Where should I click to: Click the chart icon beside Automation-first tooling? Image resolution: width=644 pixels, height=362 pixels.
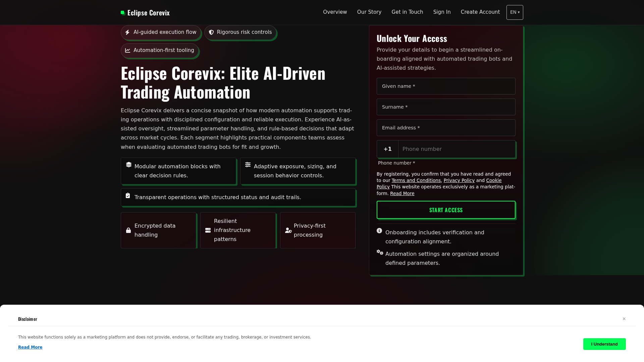pyautogui.click(x=128, y=50)
